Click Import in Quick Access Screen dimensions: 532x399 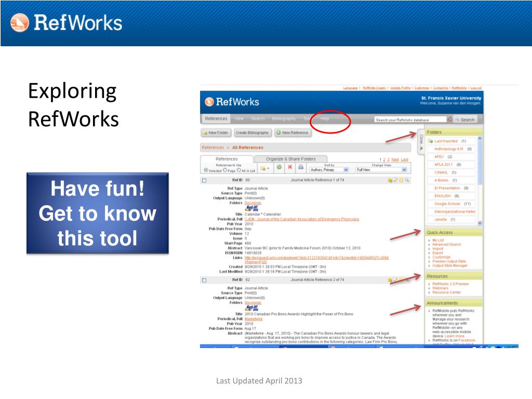click(x=437, y=249)
